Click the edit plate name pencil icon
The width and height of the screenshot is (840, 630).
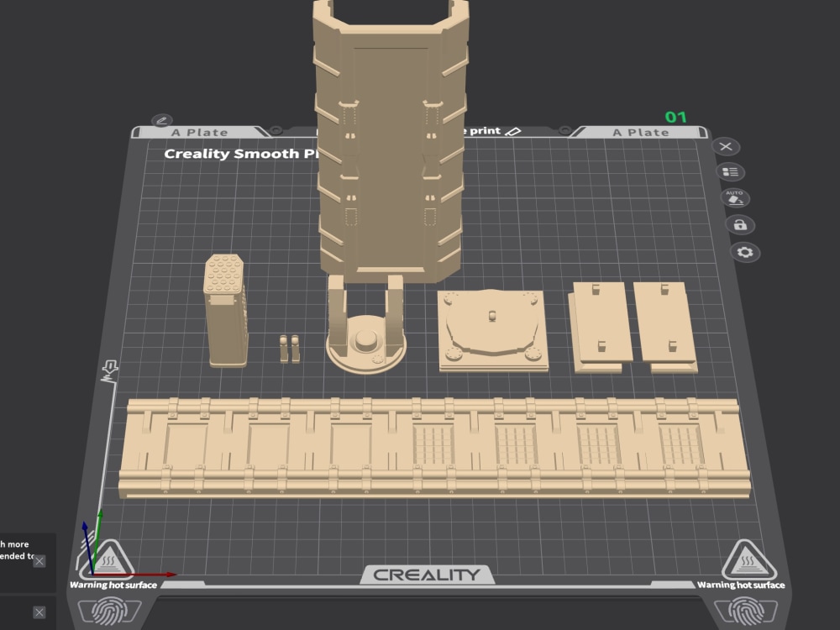tap(162, 120)
